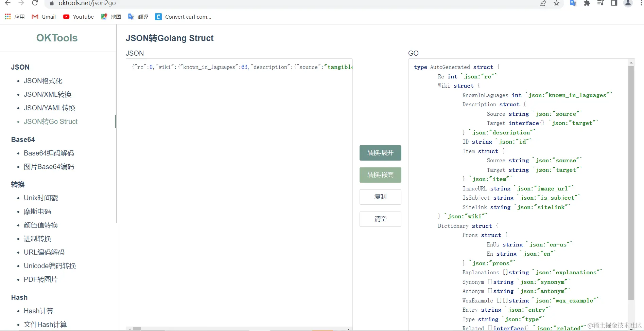Reload the page with the refresh icon
Screen dimensions: 644x331
(x=35, y=3)
